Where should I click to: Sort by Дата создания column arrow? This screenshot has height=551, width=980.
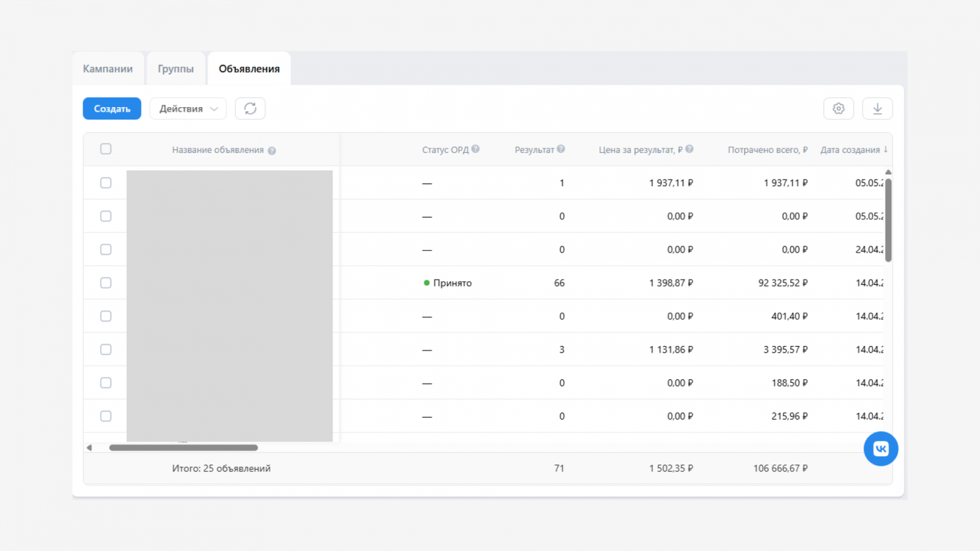[886, 149]
